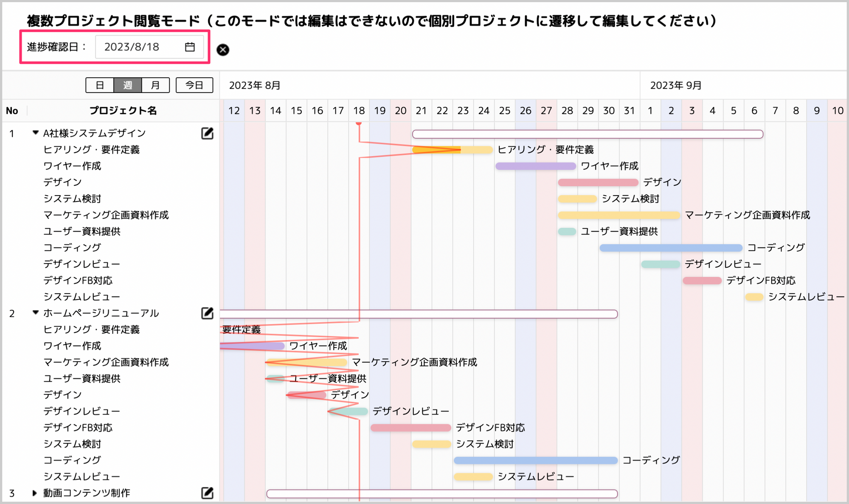Click project 2 pink デザインFB対応 bar
The image size is (849, 504).
410,428
